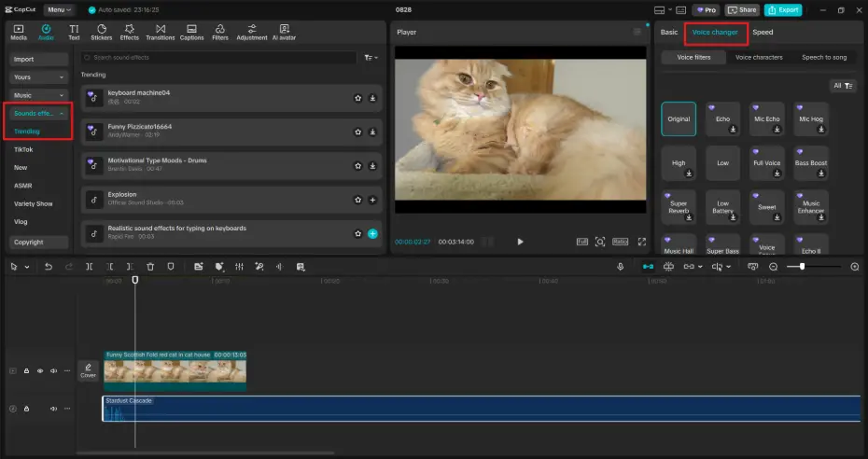This screenshot has width=868, height=459.
Task: Download the Funny Pizzicato16664 sound
Action: (x=372, y=132)
